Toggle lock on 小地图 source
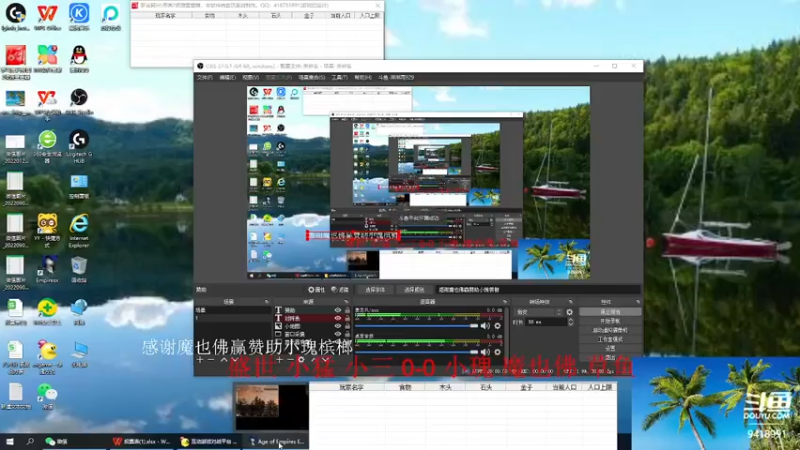Viewport: 800px width, 450px height. point(347,327)
